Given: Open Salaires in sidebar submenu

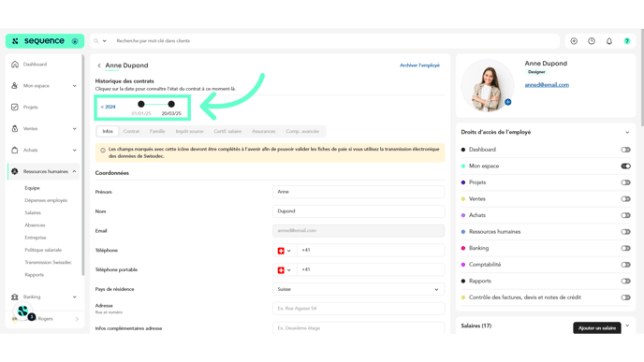Looking at the screenshot, I should (33, 212).
